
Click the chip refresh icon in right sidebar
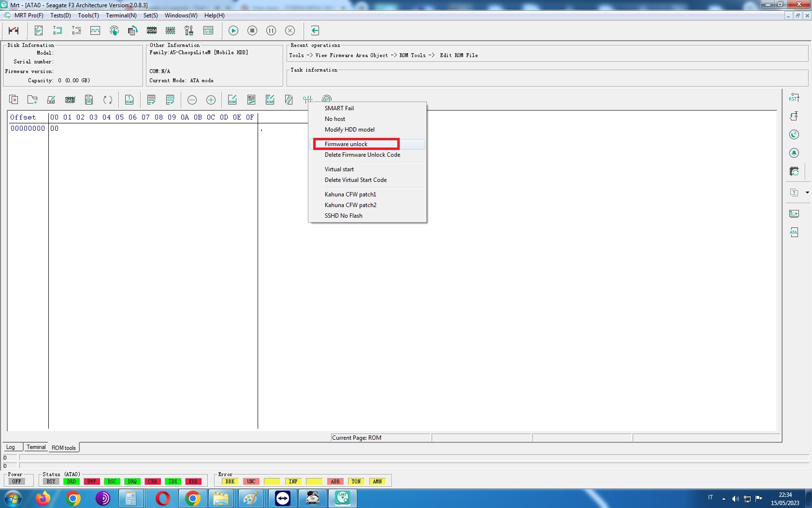click(794, 171)
